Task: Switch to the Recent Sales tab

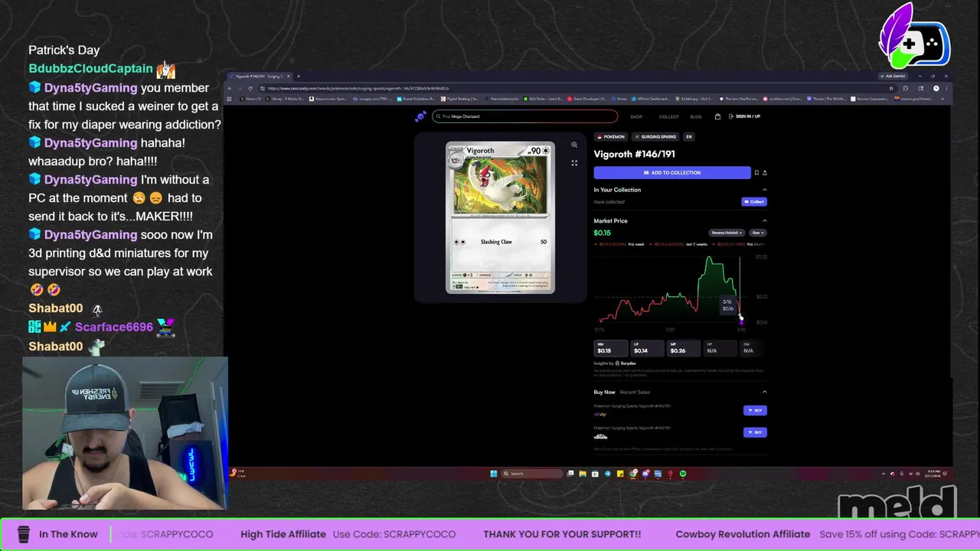Action: click(635, 393)
